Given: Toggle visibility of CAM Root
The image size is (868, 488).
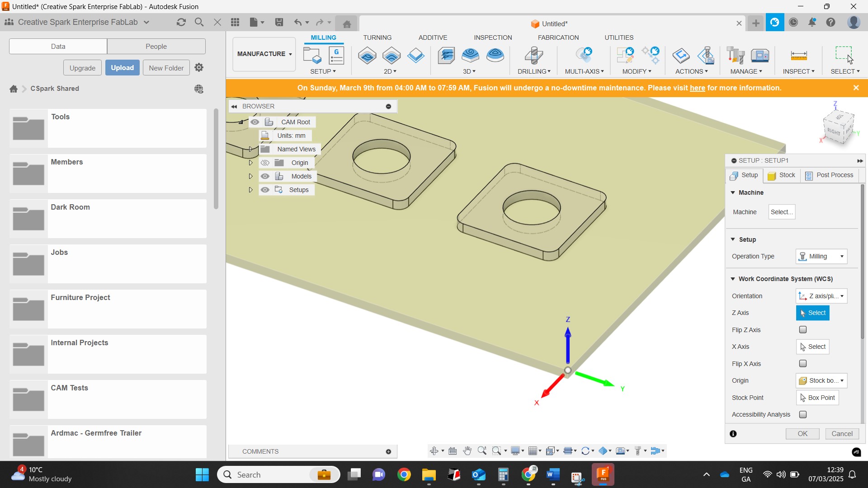Looking at the screenshot, I should click(255, 122).
